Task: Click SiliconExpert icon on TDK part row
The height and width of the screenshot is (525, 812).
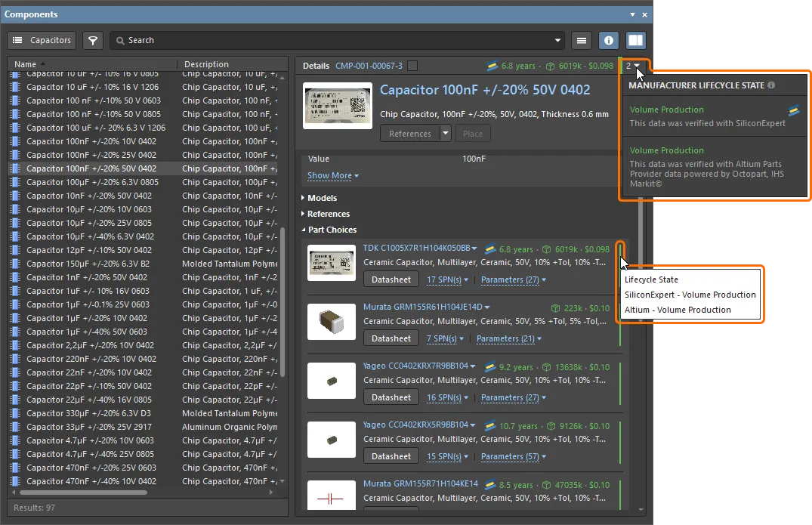Action: 489,249
